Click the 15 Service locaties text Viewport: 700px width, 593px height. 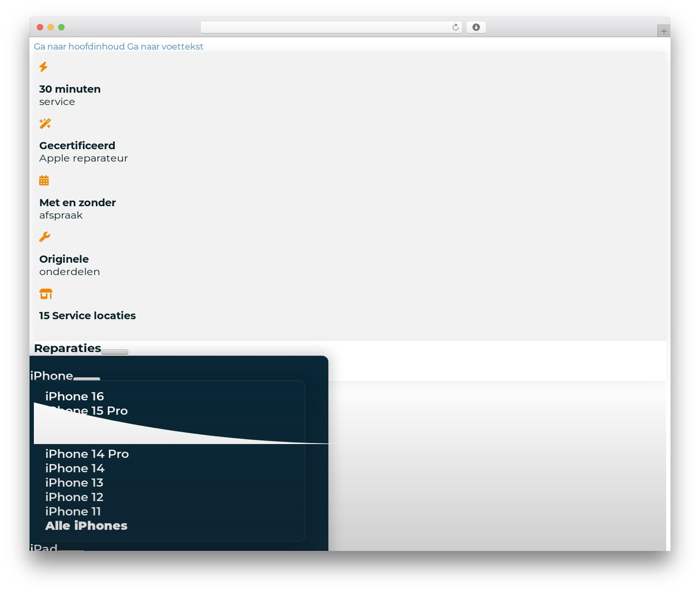[87, 316]
